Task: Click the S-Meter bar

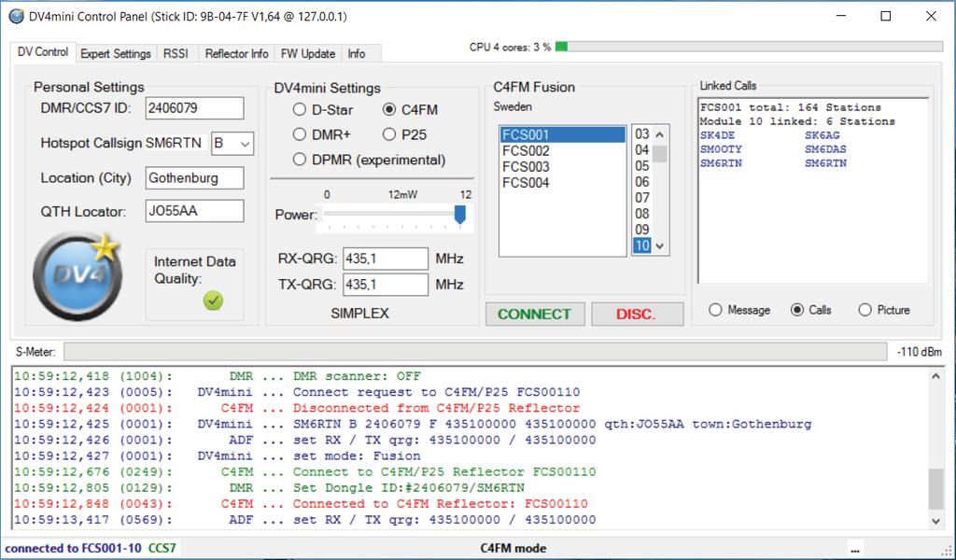Action: coord(475,352)
